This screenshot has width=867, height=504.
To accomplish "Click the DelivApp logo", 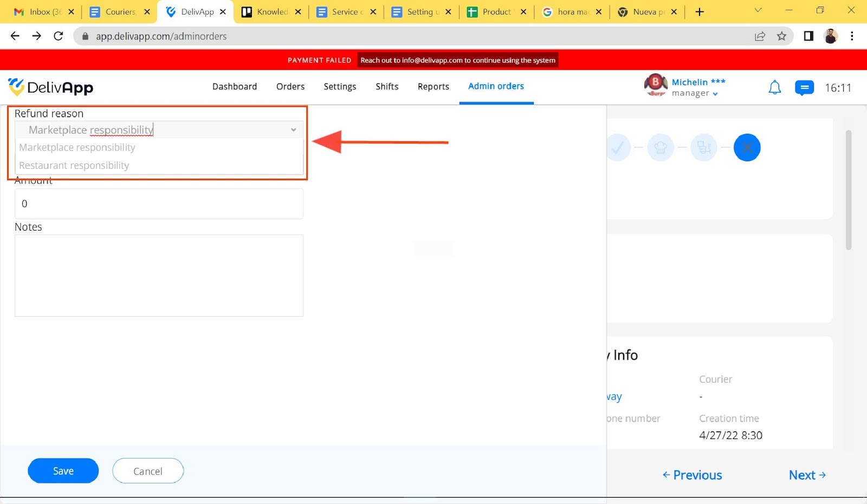I will point(50,87).
